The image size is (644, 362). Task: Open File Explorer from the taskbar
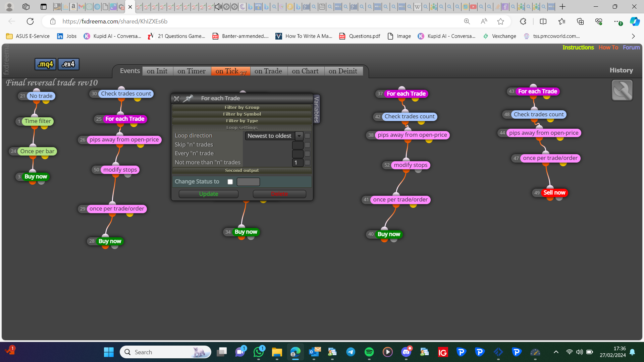coord(277,352)
